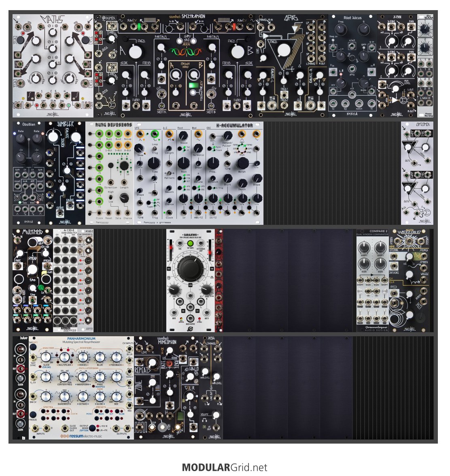
Task: Click the Panharmonium Dry/Wet Mix knob
Action: point(116,397)
